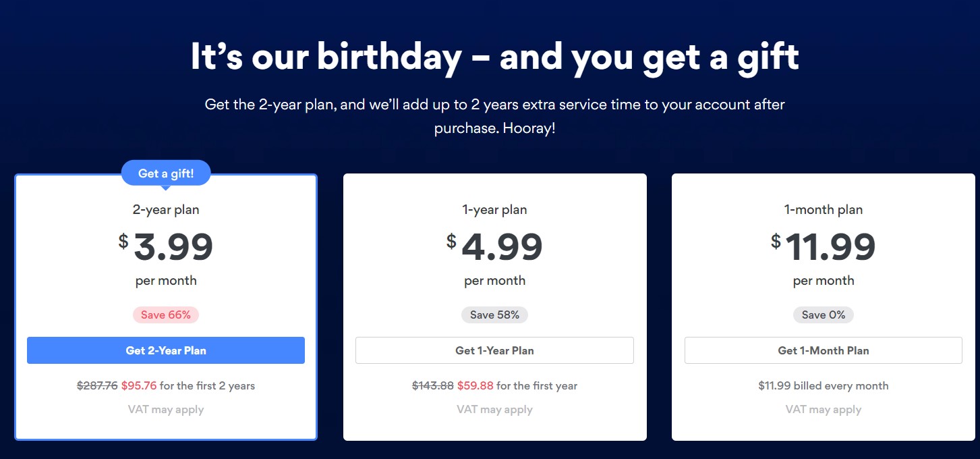The image size is (980, 459).
Task: Click the birthday gift headline
Action: pos(494,57)
